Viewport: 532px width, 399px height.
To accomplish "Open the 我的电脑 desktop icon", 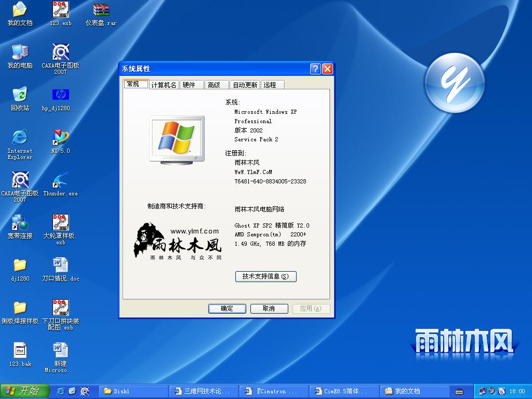I will click(20, 56).
